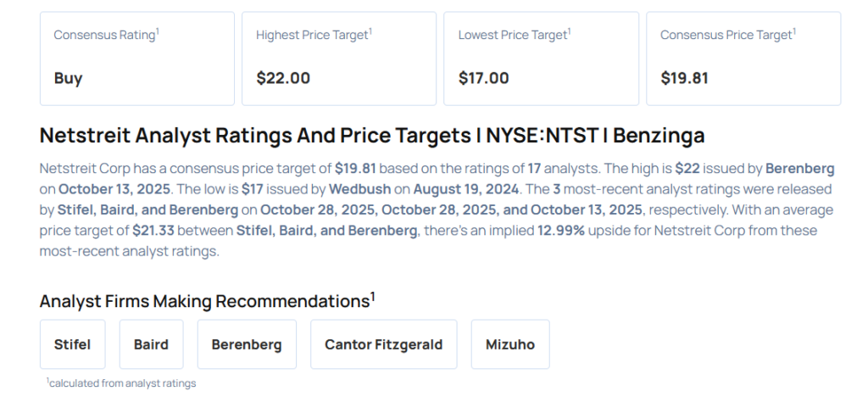868x419 pixels.
Task: Click the Netstreit Analyst Ratings main heading
Action: [372, 136]
